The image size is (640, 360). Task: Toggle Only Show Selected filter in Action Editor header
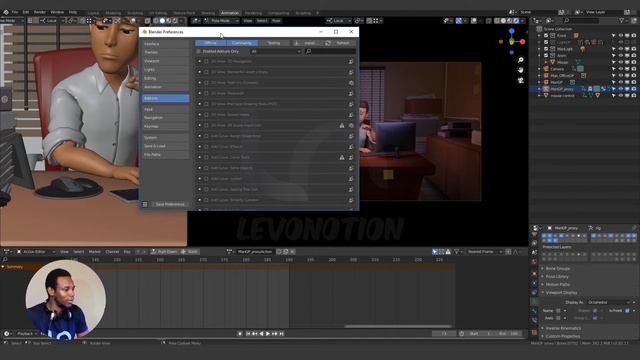point(435,252)
